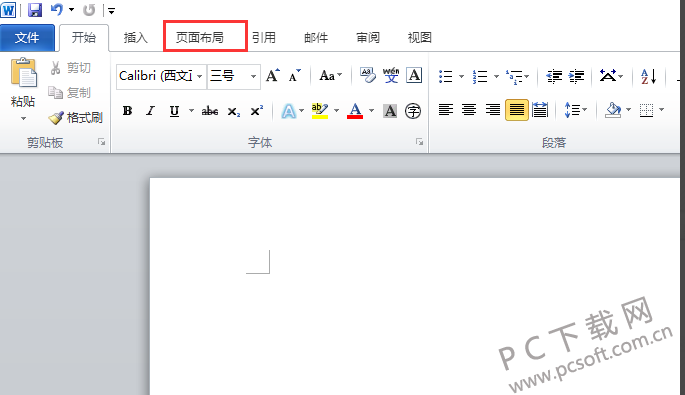
Task: Expand the line spacing dropdown
Action: pos(585,110)
